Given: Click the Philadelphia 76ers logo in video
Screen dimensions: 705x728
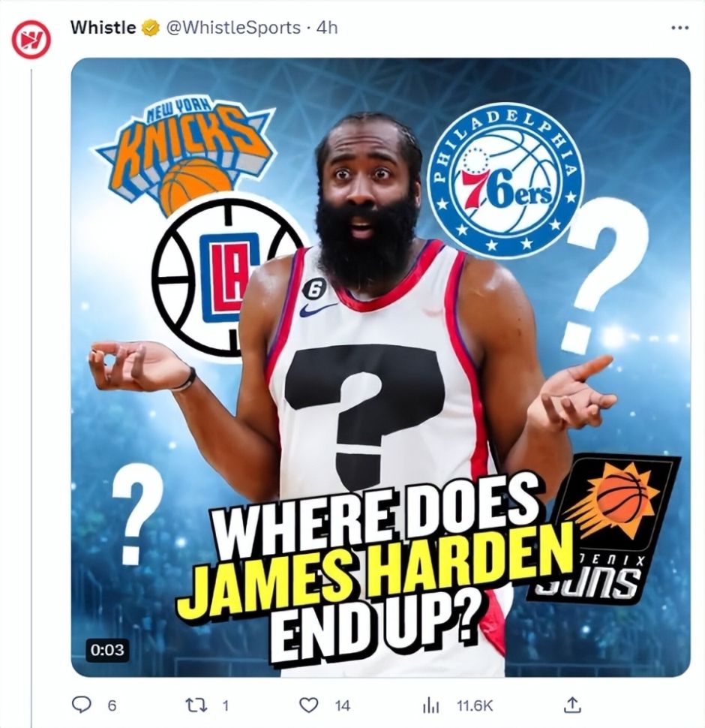Looking at the screenshot, I should click(x=503, y=179).
